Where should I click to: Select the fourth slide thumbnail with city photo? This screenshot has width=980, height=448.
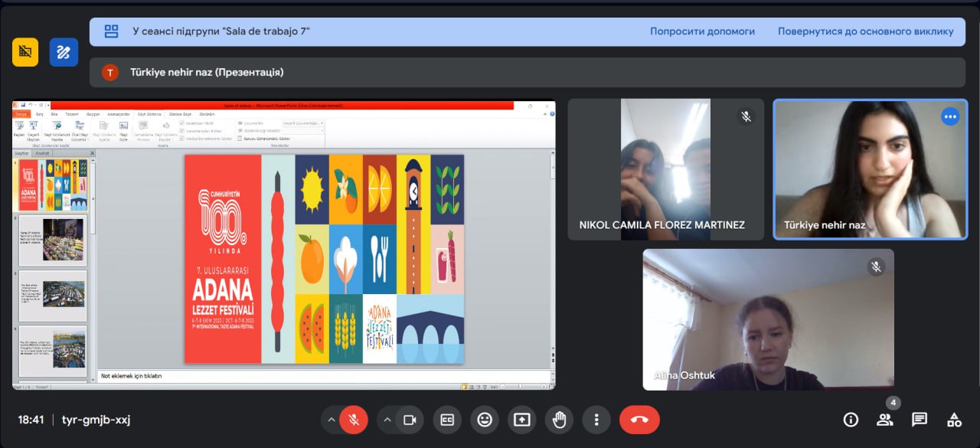(x=53, y=351)
